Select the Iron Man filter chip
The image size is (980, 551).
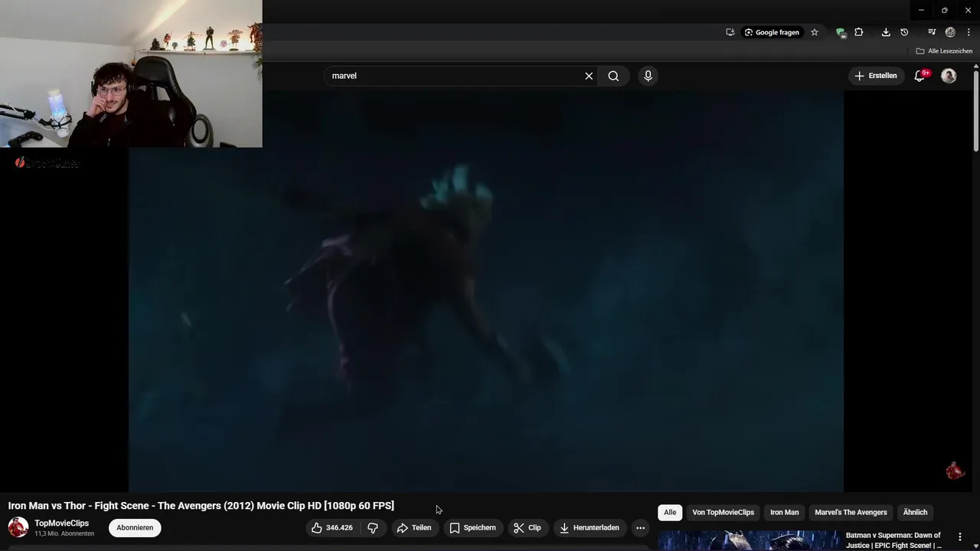[784, 512]
